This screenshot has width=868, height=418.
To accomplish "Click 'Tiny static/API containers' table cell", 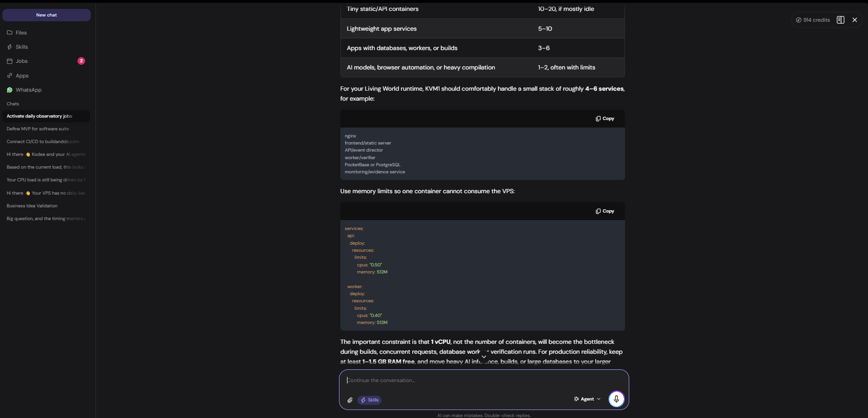I will pyautogui.click(x=382, y=9).
